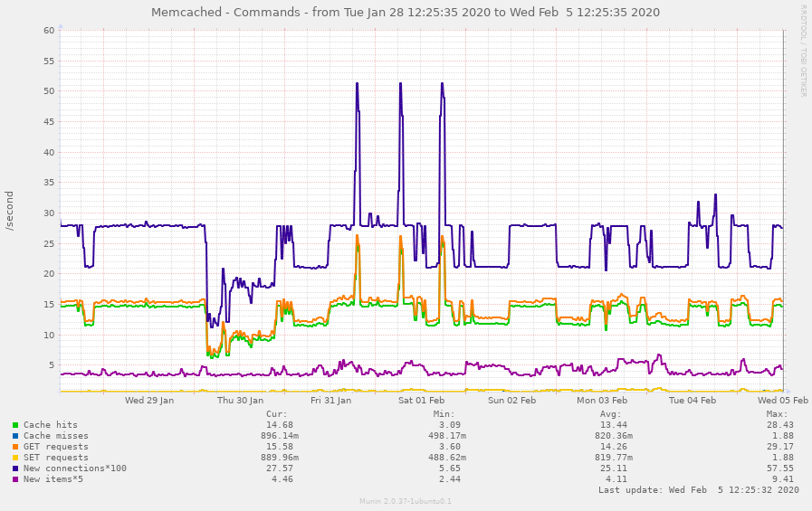Screen dimensions: 812x511
Task: Click the 'Sat 01 Feb' axis label
Action: (421, 401)
